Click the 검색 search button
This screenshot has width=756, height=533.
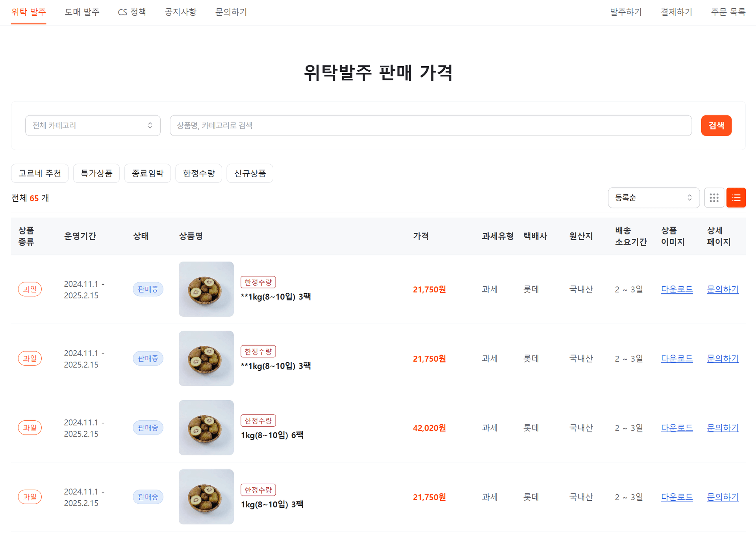click(x=716, y=125)
